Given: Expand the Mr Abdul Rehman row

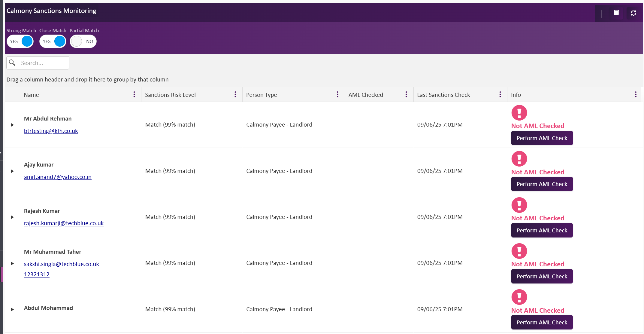Looking at the screenshot, I should [x=12, y=125].
